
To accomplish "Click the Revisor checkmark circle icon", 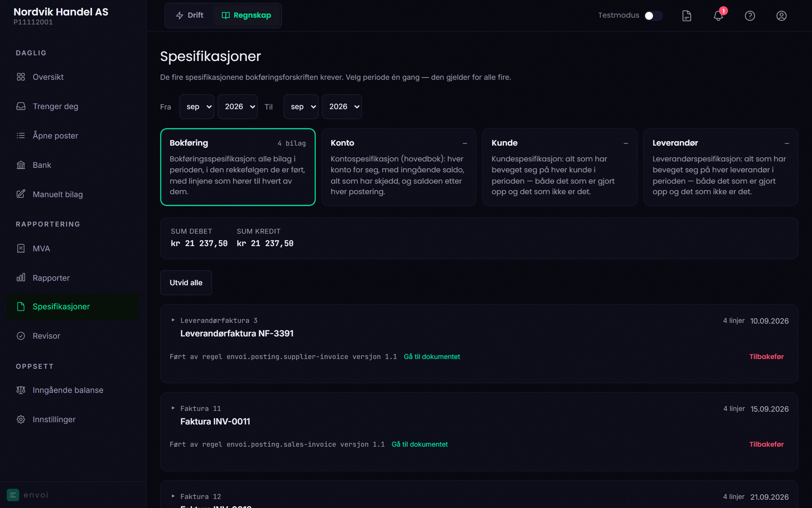I will click(21, 336).
